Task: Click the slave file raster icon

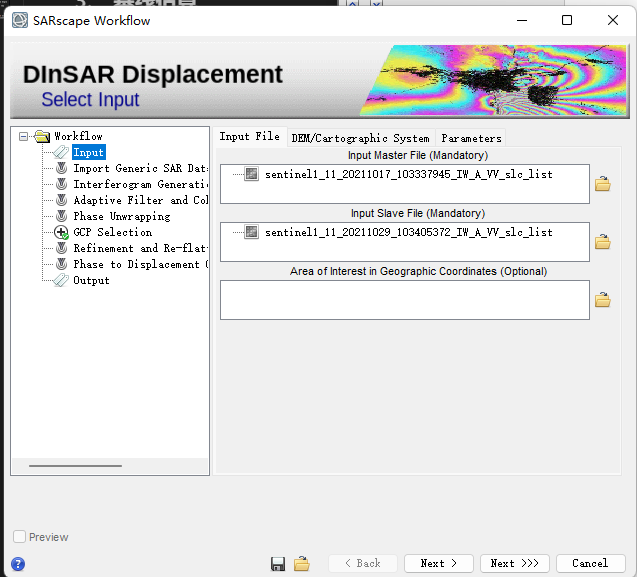Action: (251, 232)
